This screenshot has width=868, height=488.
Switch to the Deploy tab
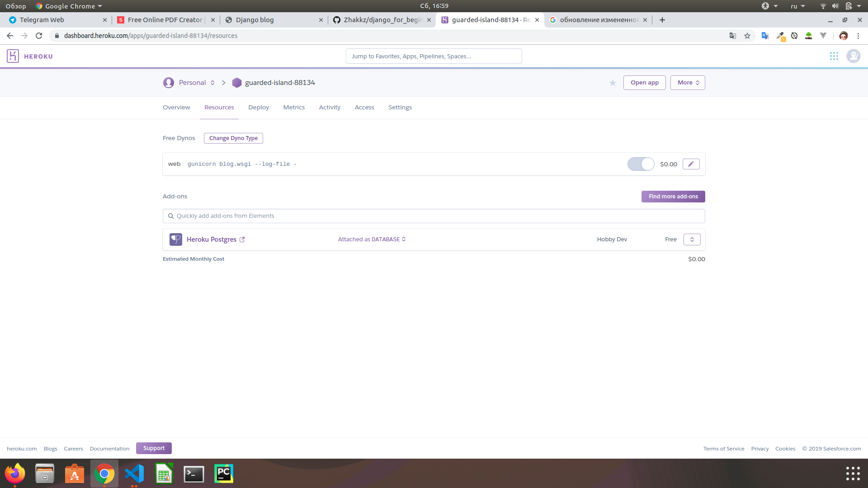(x=259, y=108)
